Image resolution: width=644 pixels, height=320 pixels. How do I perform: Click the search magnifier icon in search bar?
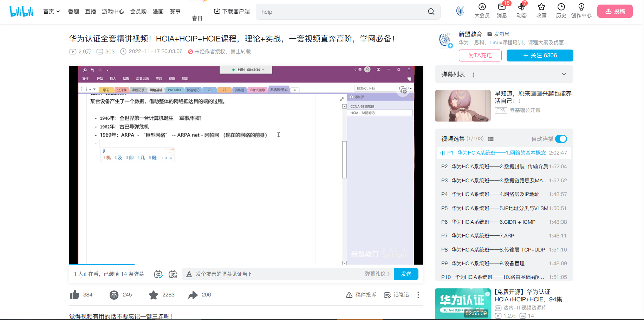tap(431, 12)
